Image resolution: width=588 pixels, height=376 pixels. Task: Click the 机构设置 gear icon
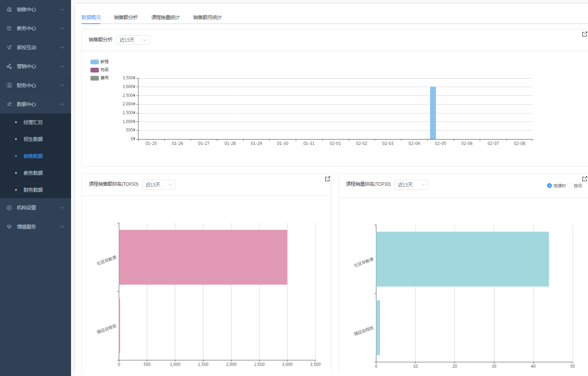9,208
